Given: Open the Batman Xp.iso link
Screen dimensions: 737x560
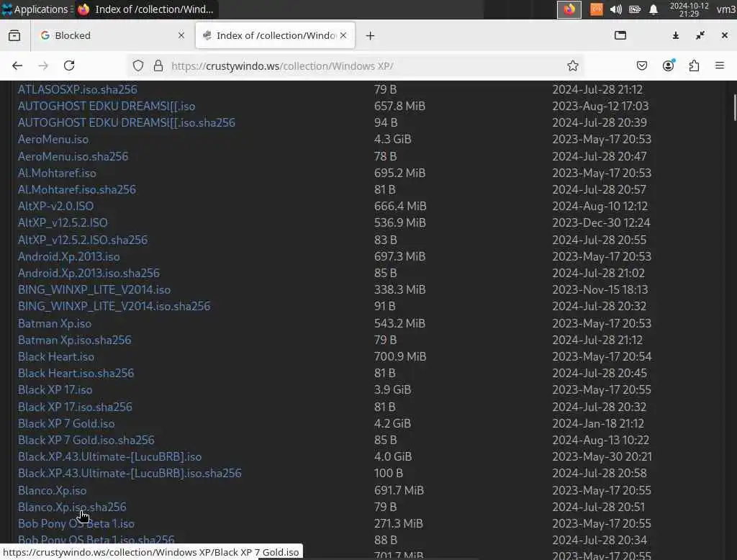Looking at the screenshot, I should (x=55, y=323).
